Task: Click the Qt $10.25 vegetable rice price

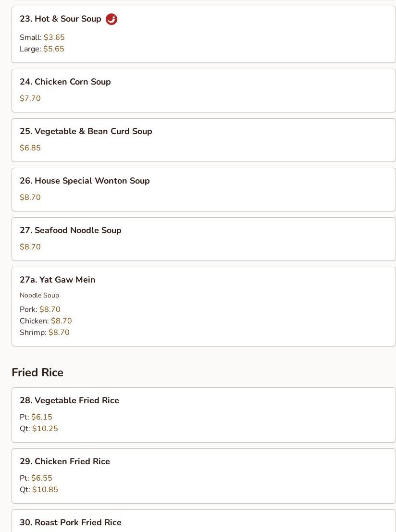Action: coord(38,429)
